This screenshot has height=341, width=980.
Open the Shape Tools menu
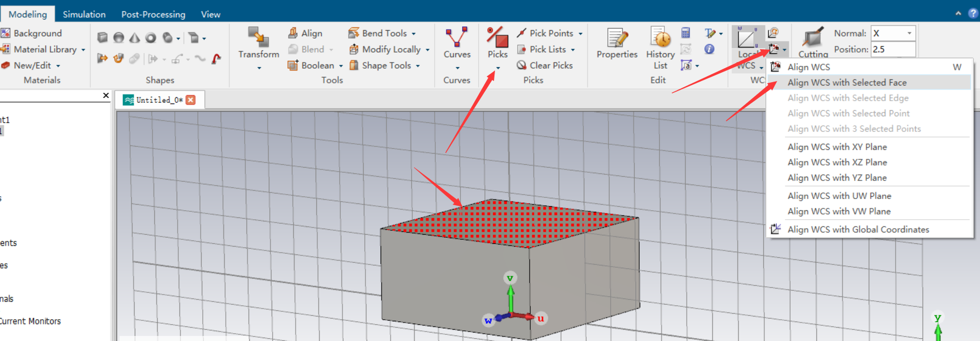click(384, 65)
